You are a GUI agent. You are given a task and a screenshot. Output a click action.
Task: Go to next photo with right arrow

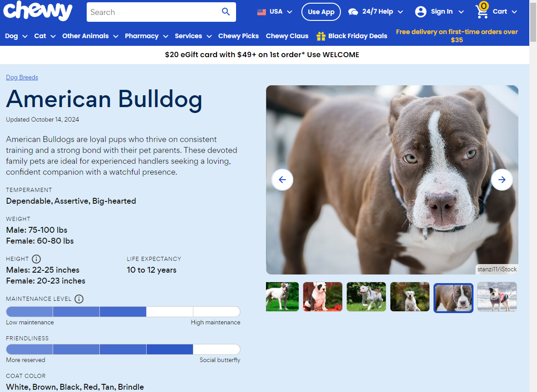(x=502, y=180)
